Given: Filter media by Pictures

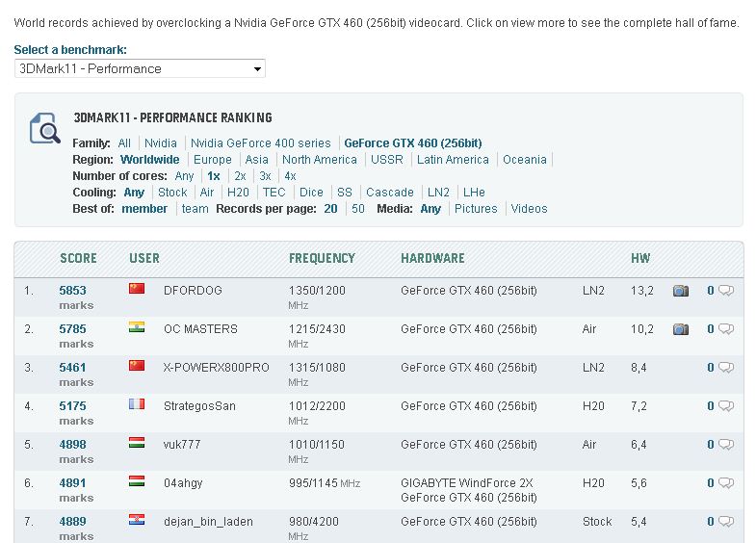Looking at the screenshot, I should click(x=476, y=209).
